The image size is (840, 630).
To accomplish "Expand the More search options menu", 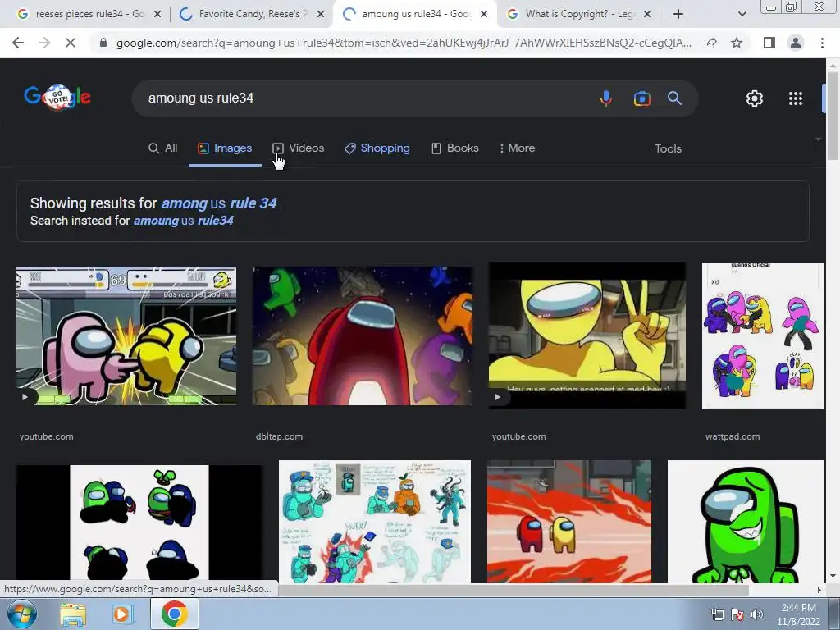I will pyautogui.click(x=517, y=148).
